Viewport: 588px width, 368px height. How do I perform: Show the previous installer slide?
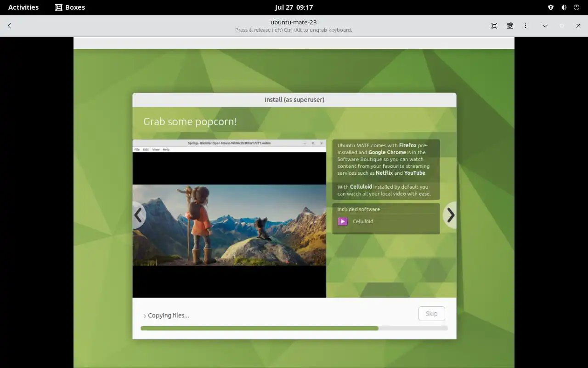coord(139,215)
